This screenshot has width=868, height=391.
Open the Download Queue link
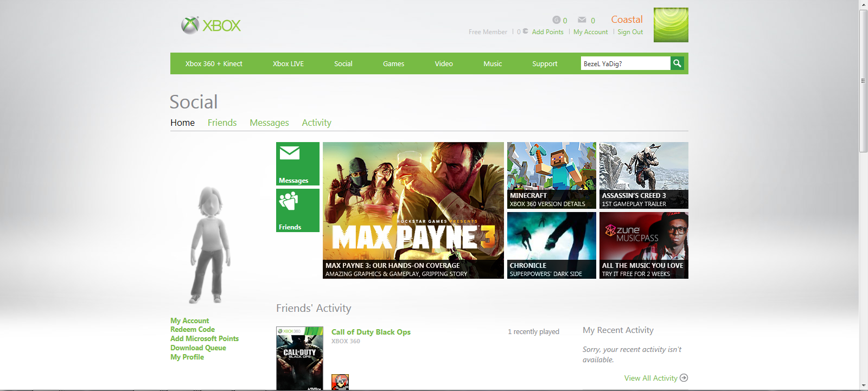click(x=198, y=348)
